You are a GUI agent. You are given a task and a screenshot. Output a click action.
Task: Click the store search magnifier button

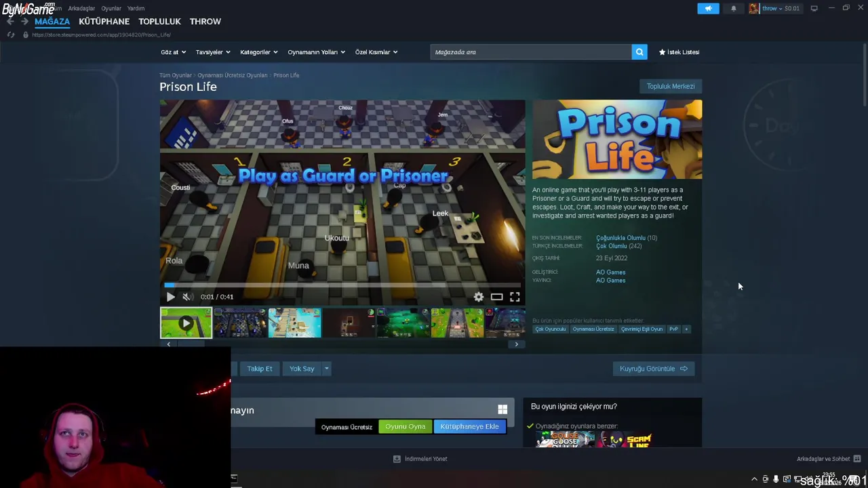(x=639, y=52)
